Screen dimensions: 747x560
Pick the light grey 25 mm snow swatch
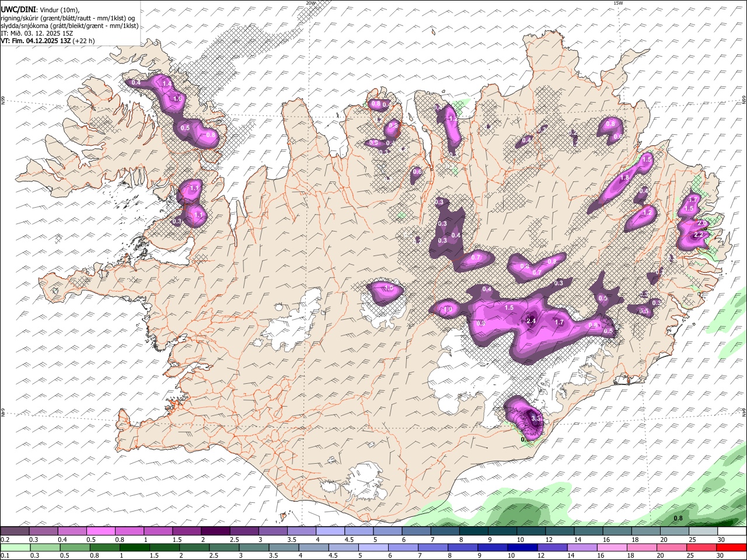tap(703, 531)
